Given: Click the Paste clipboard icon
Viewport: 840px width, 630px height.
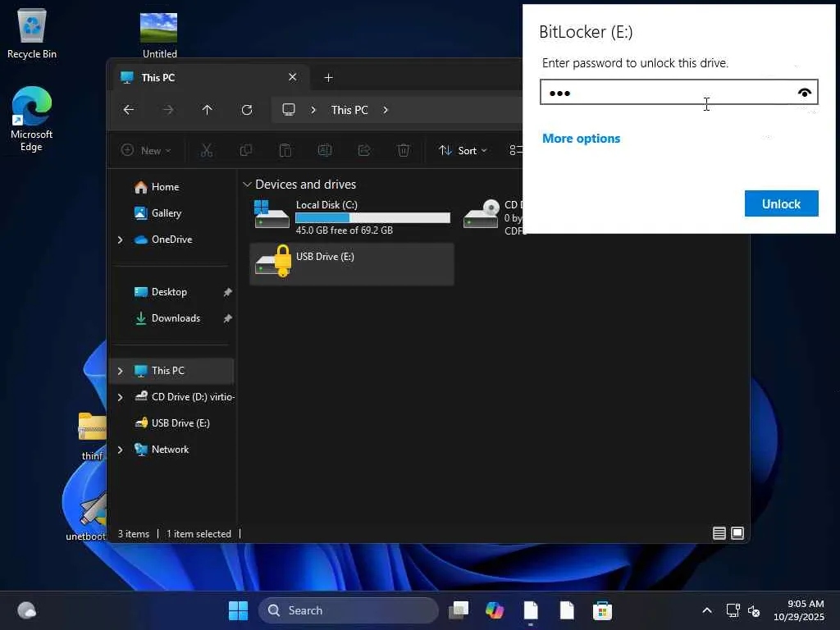Looking at the screenshot, I should point(285,151).
